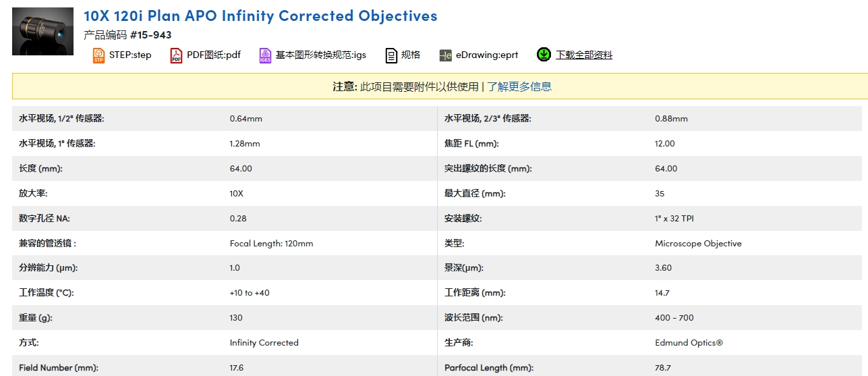The height and width of the screenshot is (376, 868).
Task: Click the 重量 value 130
Action: point(236,318)
